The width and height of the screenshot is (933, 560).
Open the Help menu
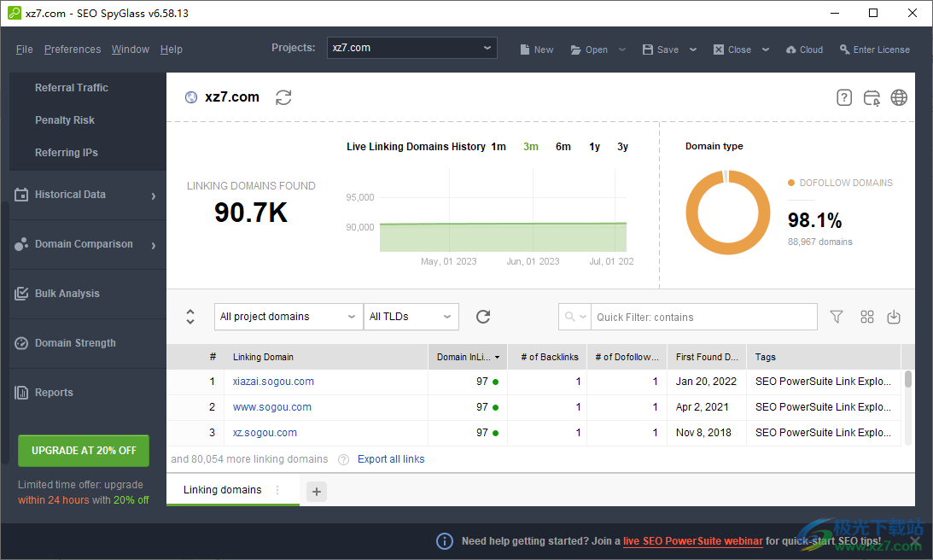pyautogui.click(x=172, y=50)
